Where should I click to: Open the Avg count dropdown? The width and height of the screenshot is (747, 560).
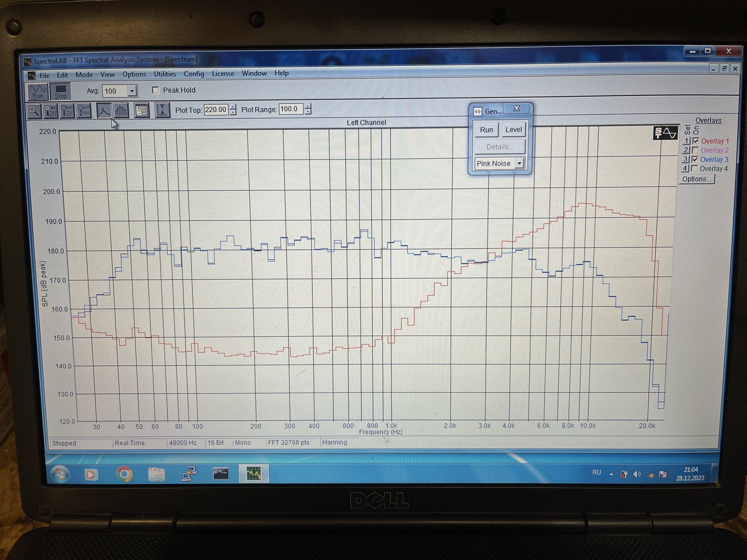pos(132,91)
